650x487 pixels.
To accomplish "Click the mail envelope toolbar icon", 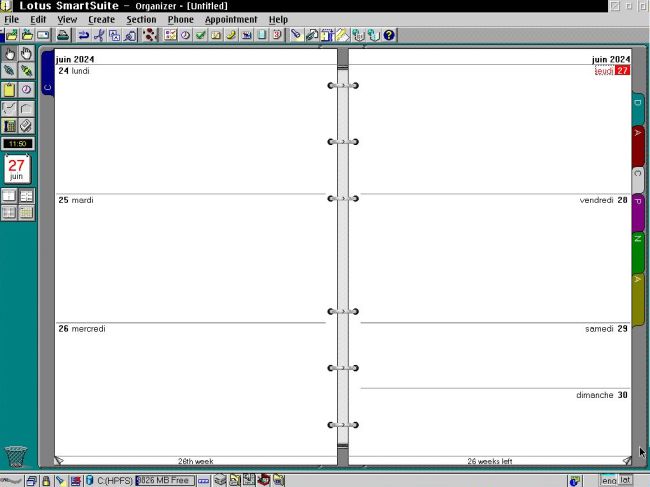I will (x=44, y=35).
